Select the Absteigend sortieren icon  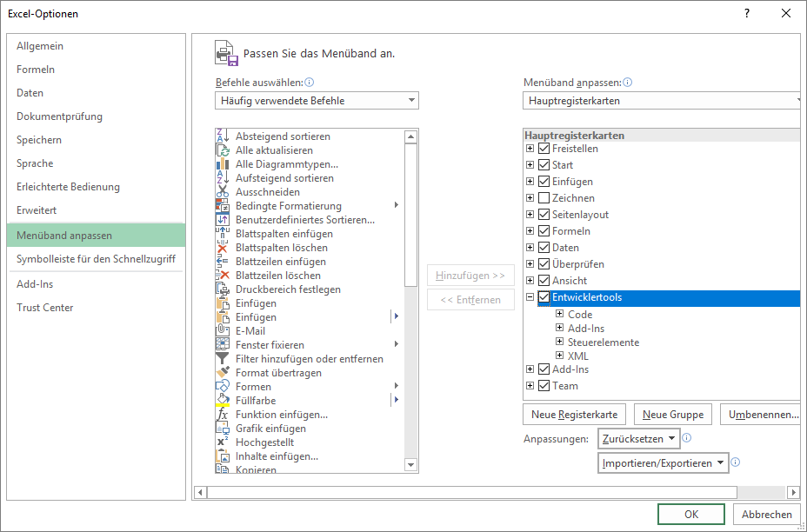pos(221,136)
